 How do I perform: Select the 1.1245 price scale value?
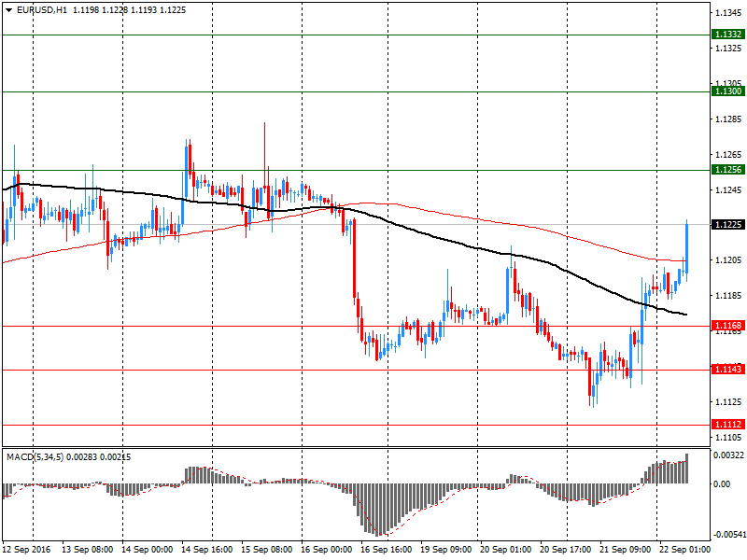(728, 190)
